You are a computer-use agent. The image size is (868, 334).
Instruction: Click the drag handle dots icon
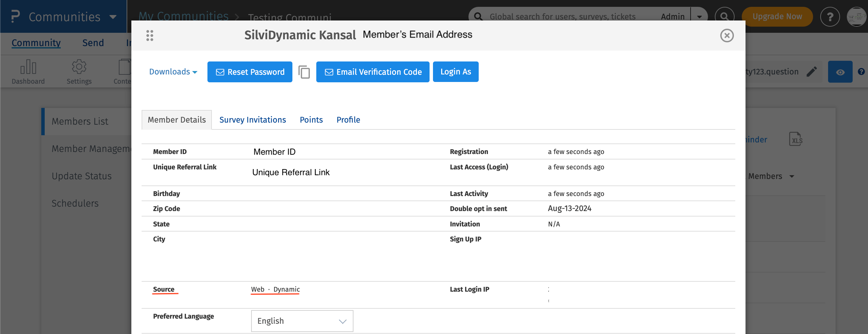pyautogui.click(x=150, y=36)
